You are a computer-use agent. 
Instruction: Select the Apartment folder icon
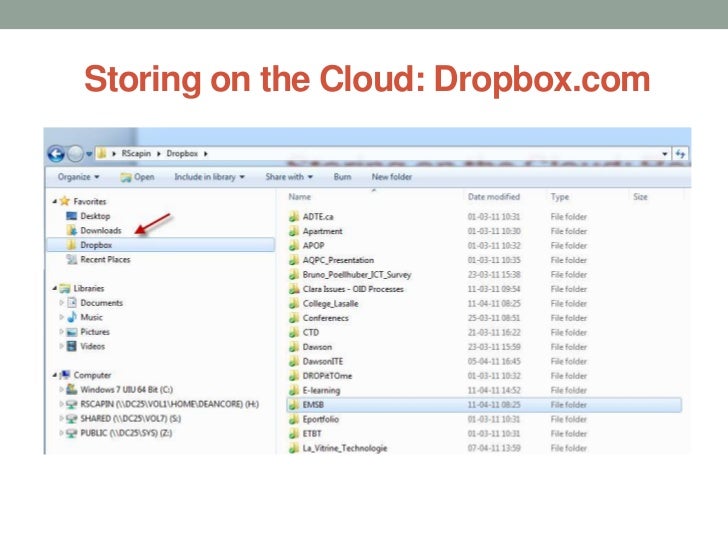(293, 231)
